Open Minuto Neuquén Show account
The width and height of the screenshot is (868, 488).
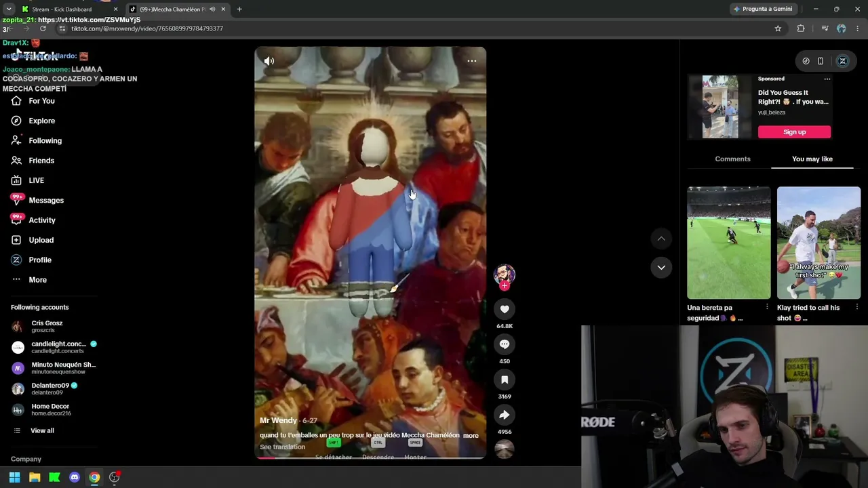(x=54, y=368)
